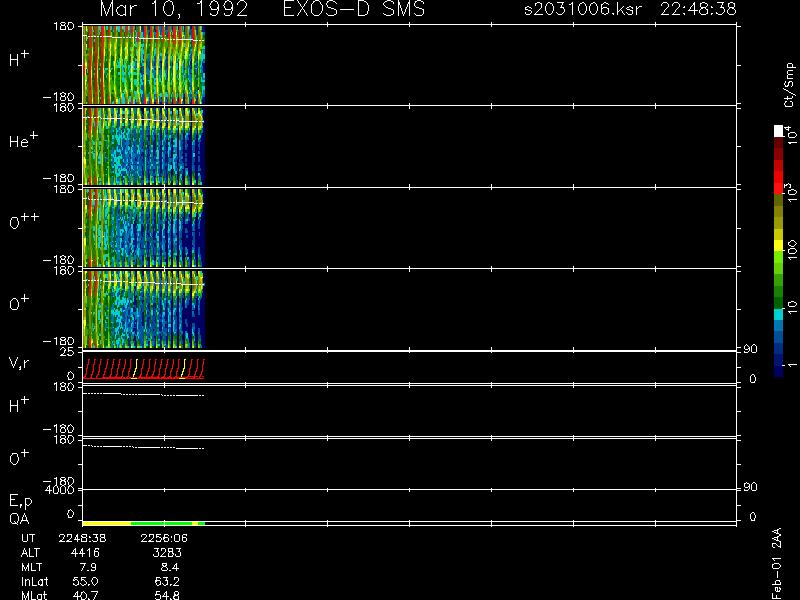Click inside the H+ color spectrogram data
This screenshot has width=800, height=600.
(x=143, y=64)
